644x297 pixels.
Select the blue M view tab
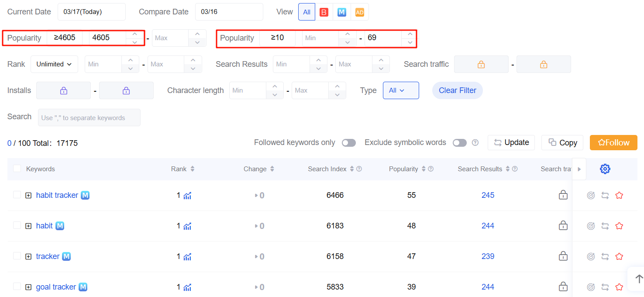342,12
